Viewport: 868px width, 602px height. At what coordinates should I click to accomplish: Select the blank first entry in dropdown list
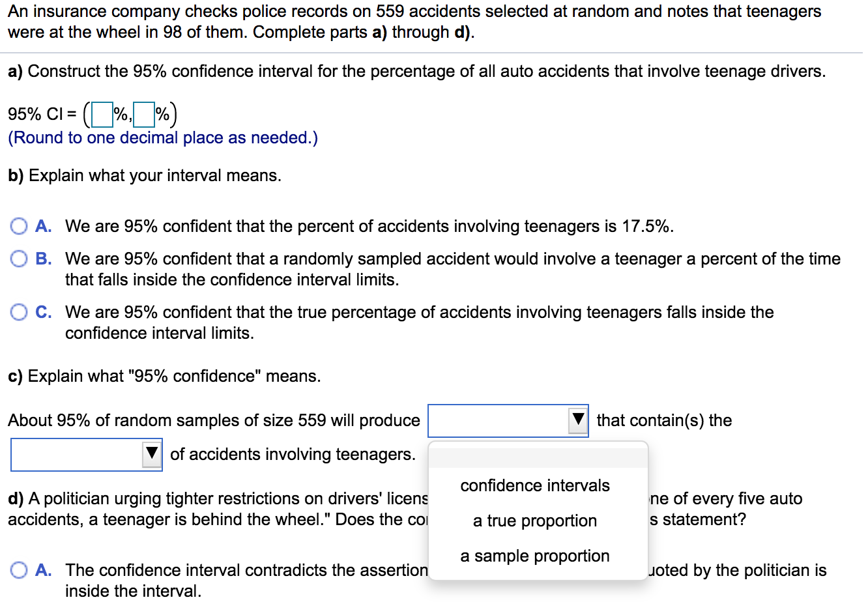click(538, 457)
